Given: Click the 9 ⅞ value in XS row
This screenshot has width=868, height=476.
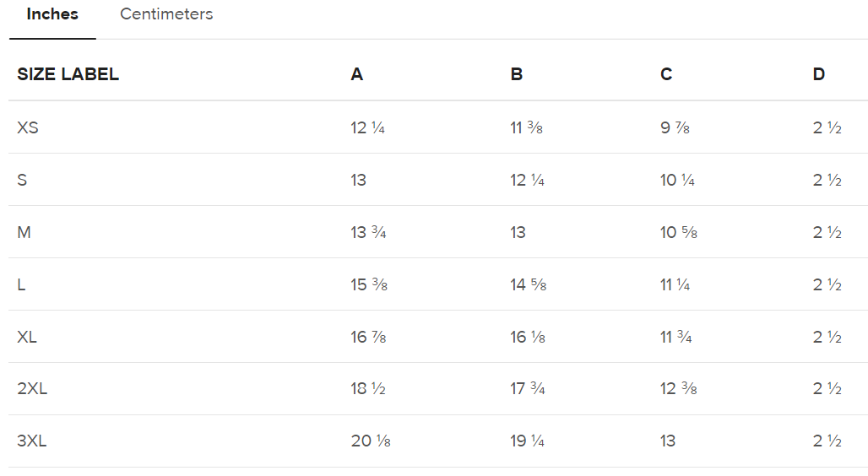Looking at the screenshot, I should 675,128.
